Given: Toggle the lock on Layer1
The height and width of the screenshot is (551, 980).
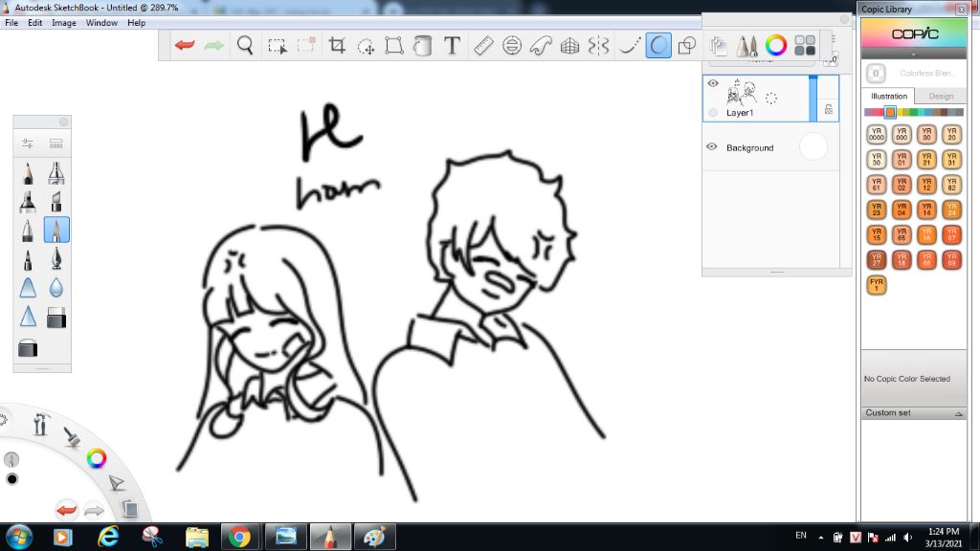Looking at the screenshot, I should (x=828, y=109).
